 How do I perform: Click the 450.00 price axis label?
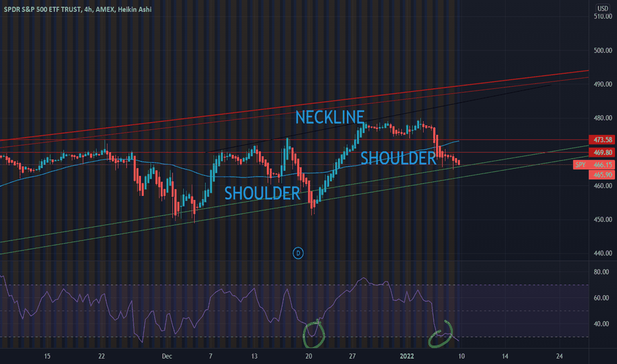pyautogui.click(x=602, y=220)
